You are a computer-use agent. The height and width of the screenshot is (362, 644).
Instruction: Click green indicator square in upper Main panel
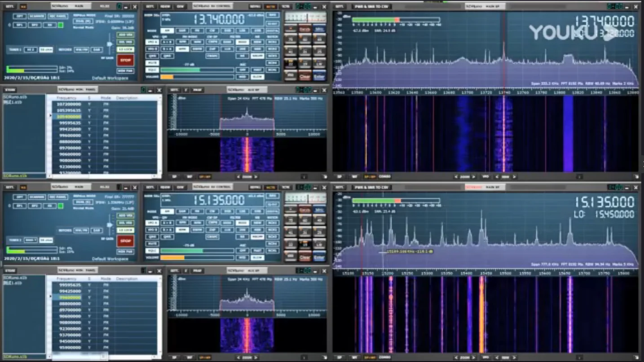(x=61, y=25)
